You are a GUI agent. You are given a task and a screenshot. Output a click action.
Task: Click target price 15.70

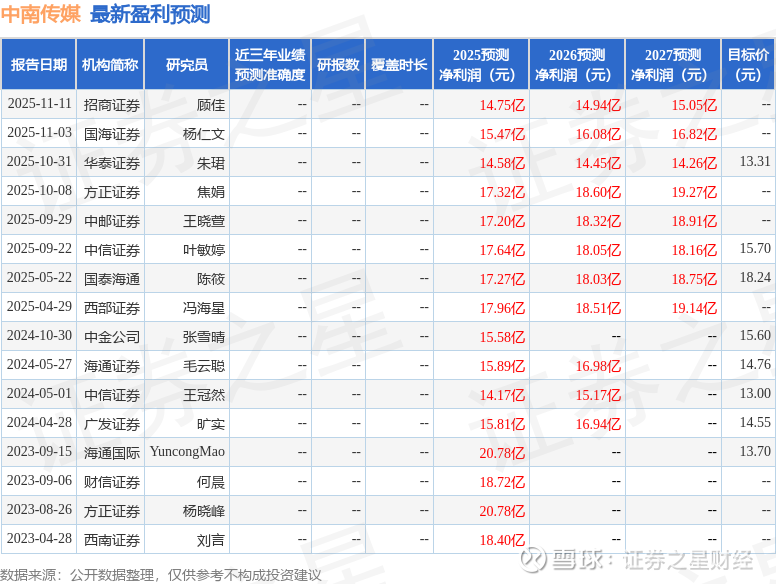coord(755,248)
